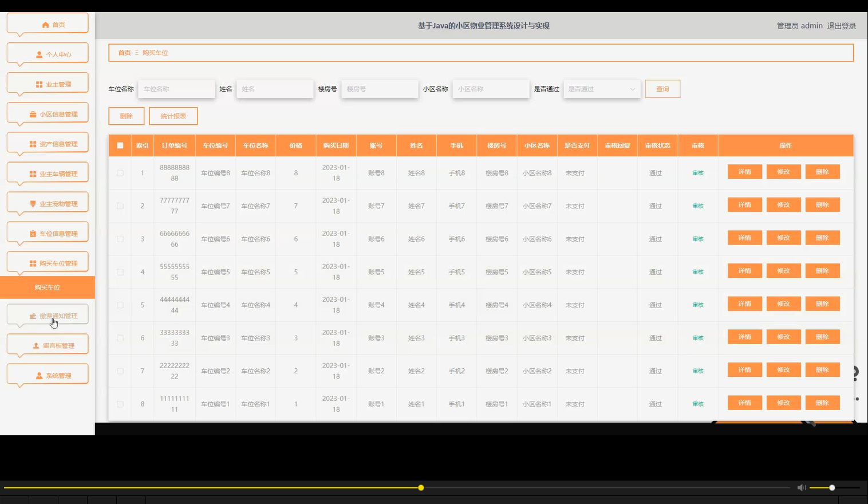Screen dimensions: 868x504
Task: Check the row with order 4444444444
Action: (120, 305)
